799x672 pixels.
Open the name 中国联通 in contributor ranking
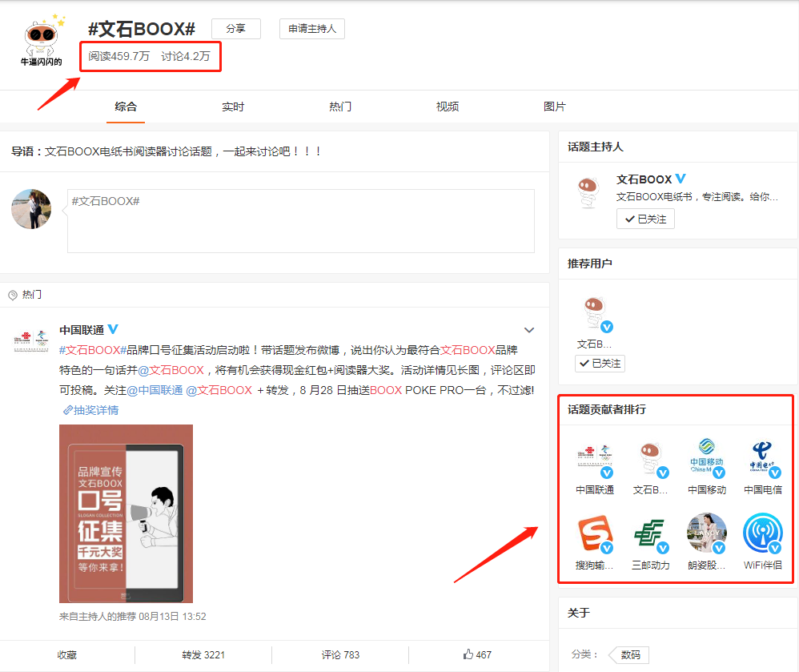coord(595,490)
